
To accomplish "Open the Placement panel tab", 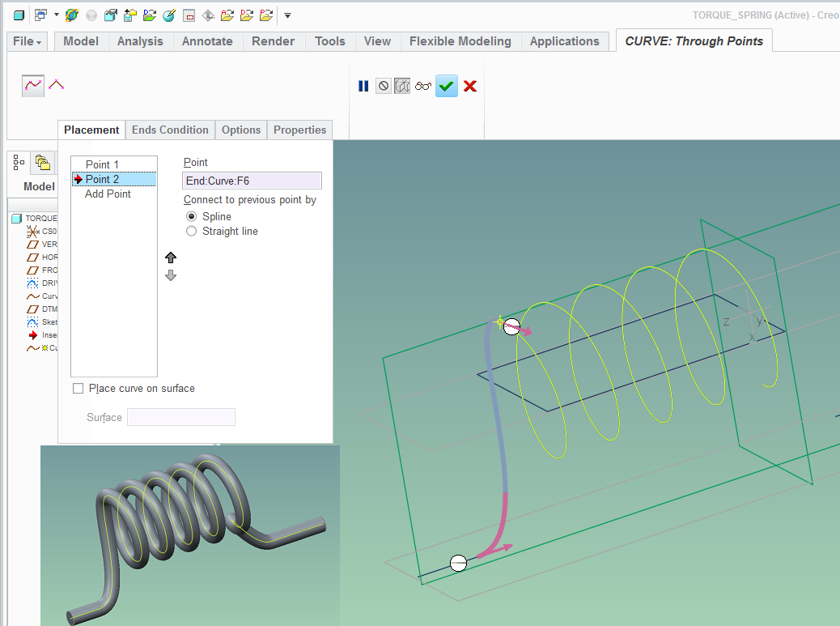I will coord(91,130).
